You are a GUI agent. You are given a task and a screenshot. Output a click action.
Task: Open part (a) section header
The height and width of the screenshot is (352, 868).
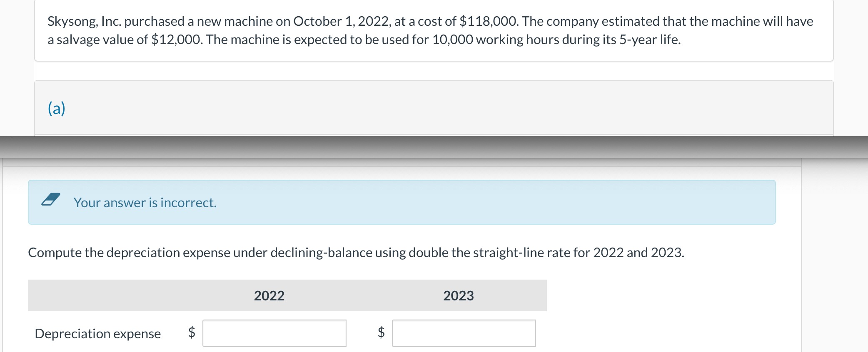pyautogui.click(x=57, y=108)
